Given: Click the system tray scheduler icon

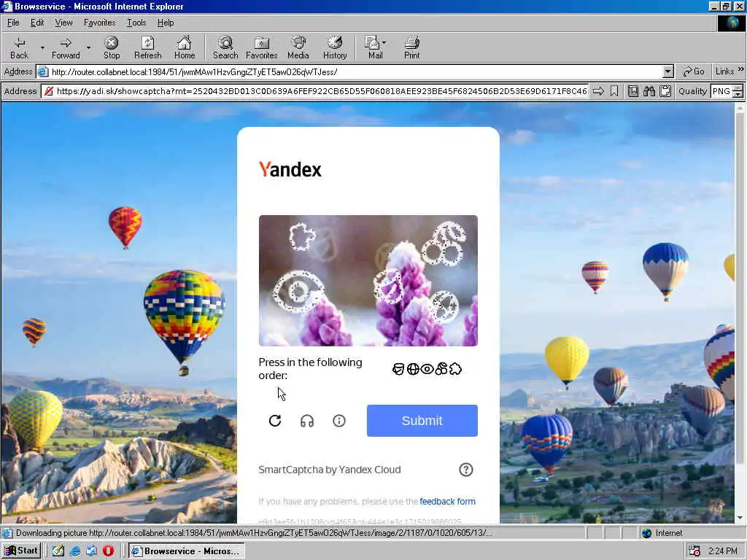Looking at the screenshot, I should pyautogui.click(x=694, y=551).
